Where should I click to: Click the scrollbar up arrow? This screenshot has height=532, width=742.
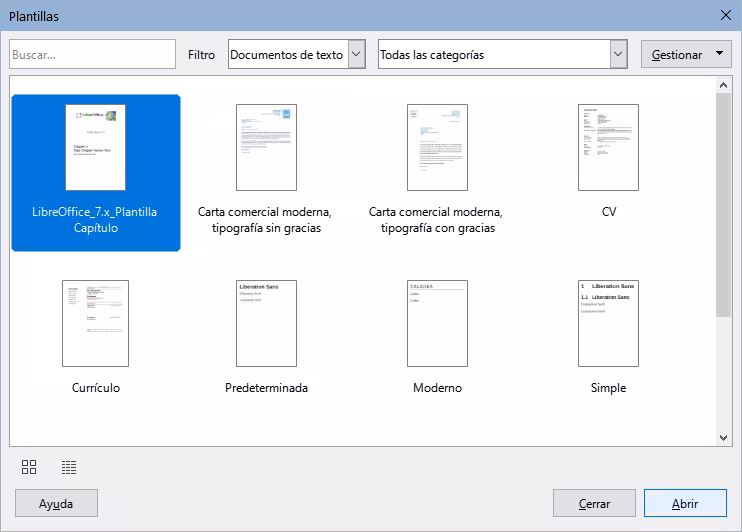click(x=723, y=85)
